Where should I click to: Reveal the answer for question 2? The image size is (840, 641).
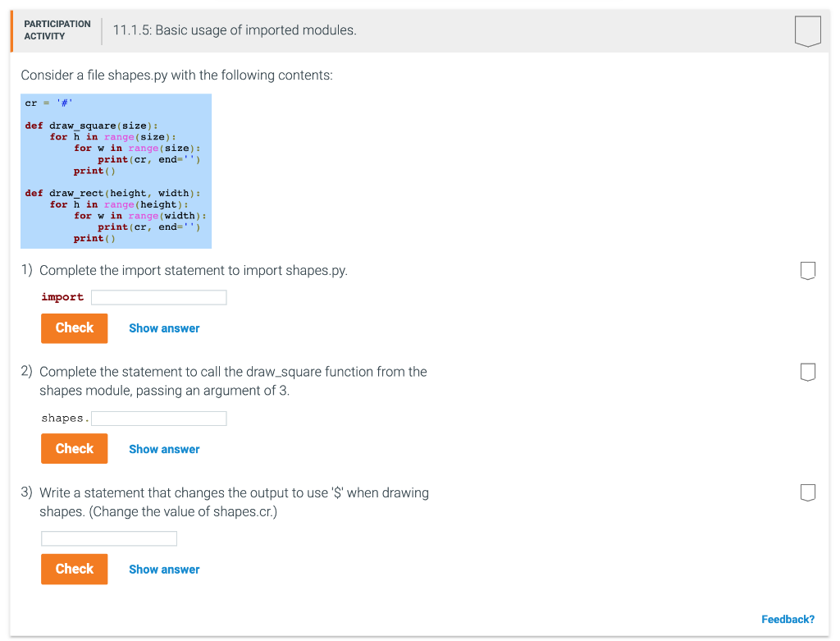[x=164, y=448]
